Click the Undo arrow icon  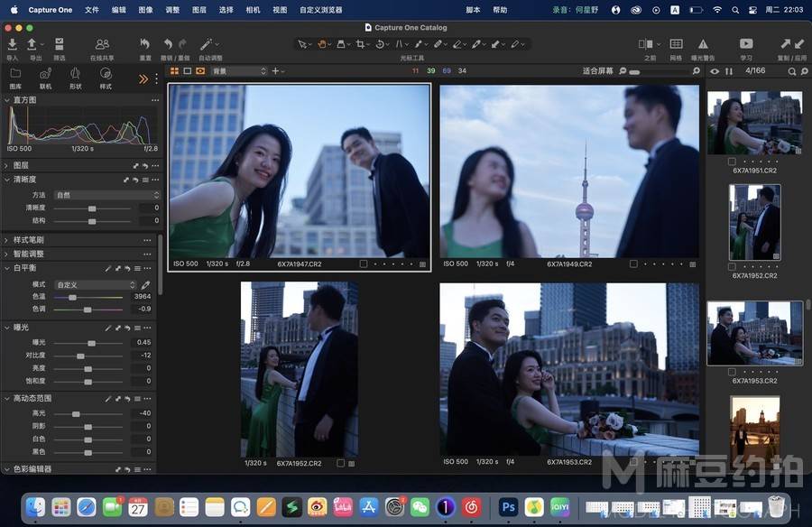tap(168, 44)
